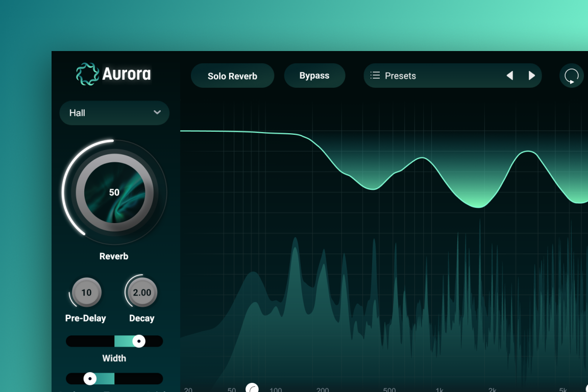Click the list icon inside the Presets bar
This screenshot has height=392, width=588.
pyautogui.click(x=375, y=76)
